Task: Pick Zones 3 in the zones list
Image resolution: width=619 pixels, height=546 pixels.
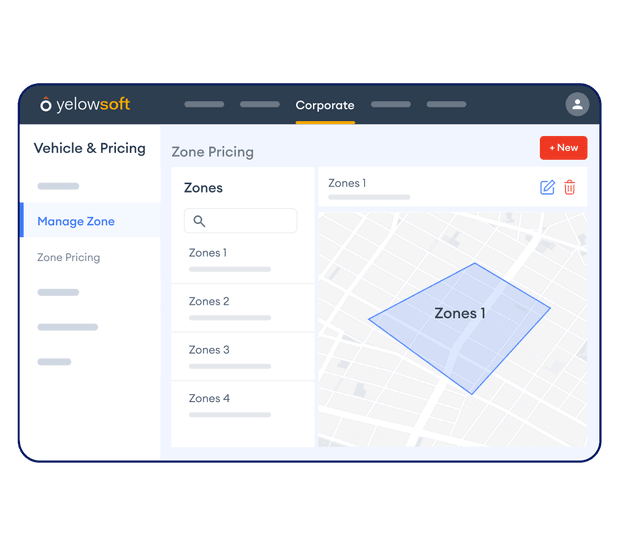Action: 209,350
